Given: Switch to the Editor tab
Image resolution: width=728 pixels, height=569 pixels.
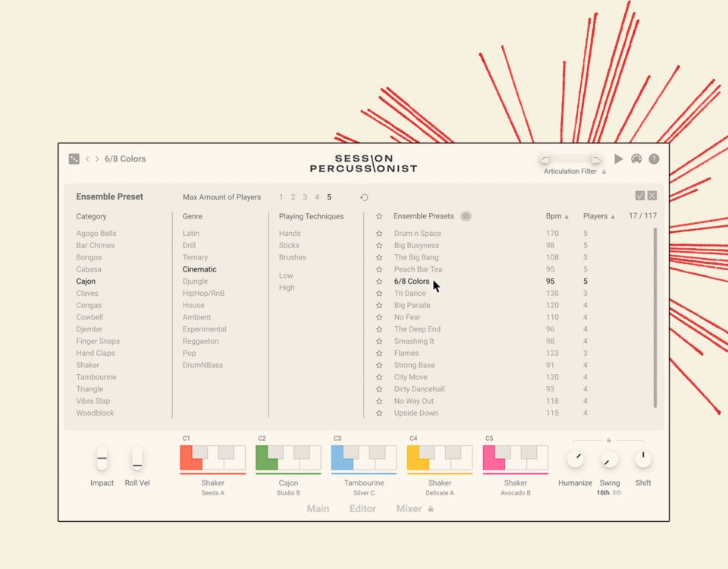Looking at the screenshot, I should click(x=362, y=509).
